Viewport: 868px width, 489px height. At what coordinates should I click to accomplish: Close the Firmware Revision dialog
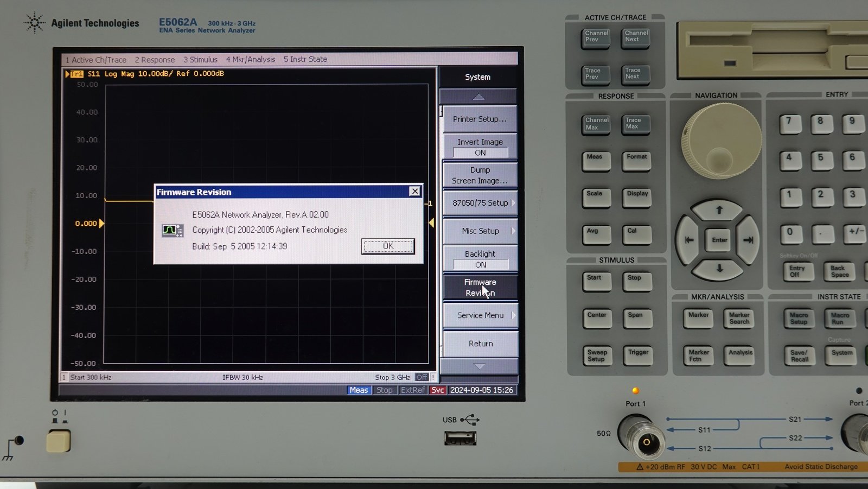[x=414, y=191]
